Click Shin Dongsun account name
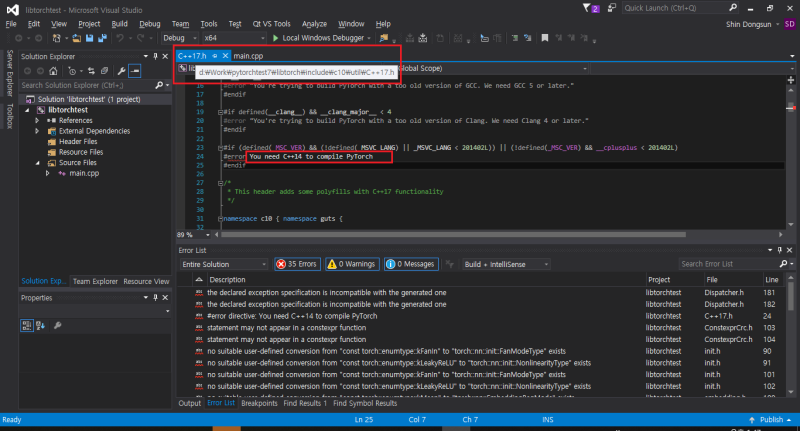The height and width of the screenshot is (431, 800). coord(748,24)
